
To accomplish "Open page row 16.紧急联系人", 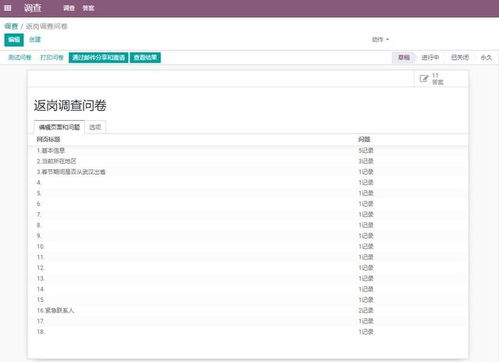I will click(248, 311).
